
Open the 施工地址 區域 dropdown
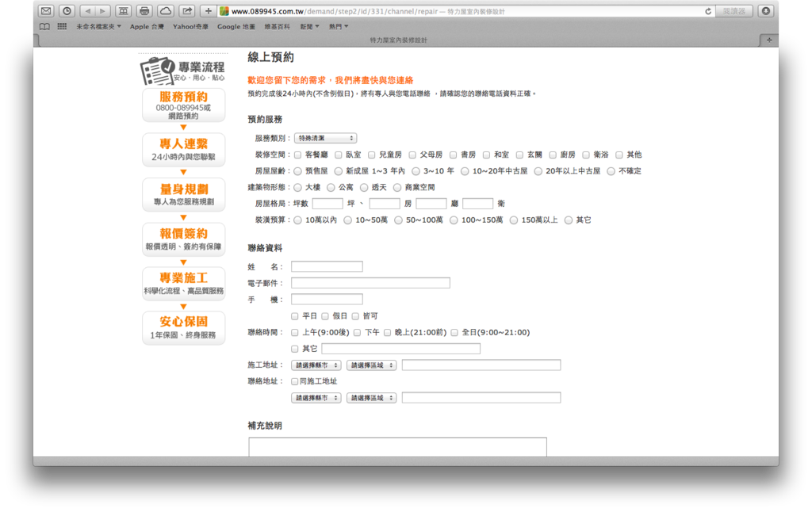click(371, 365)
